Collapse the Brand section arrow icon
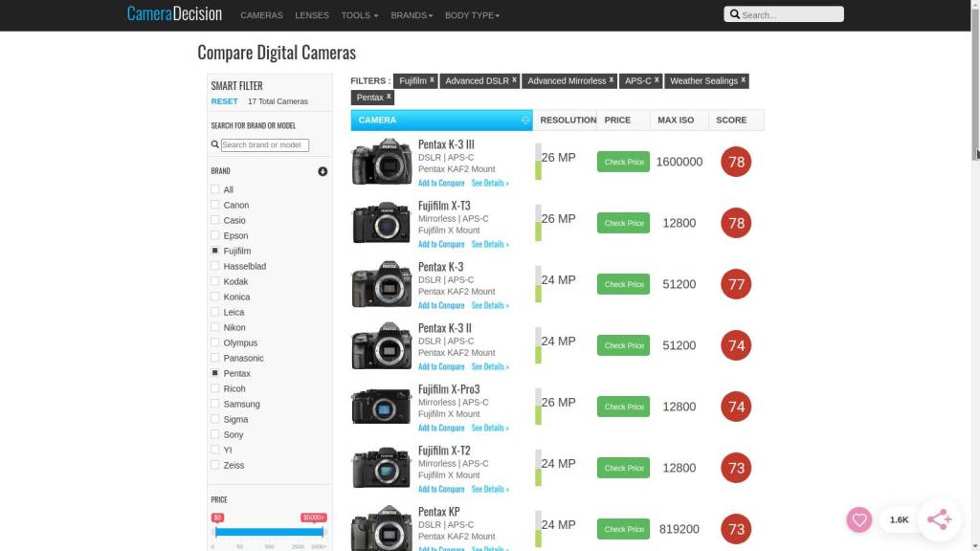 tap(323, 171)
